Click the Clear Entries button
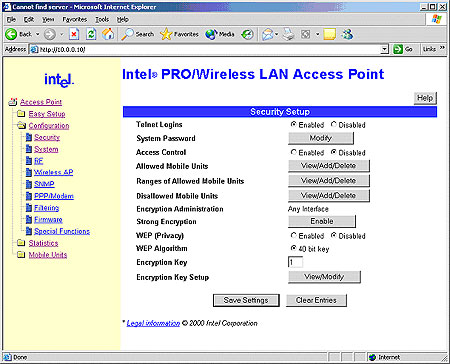This screenshot has width=450, height=364. pos(316,300)
